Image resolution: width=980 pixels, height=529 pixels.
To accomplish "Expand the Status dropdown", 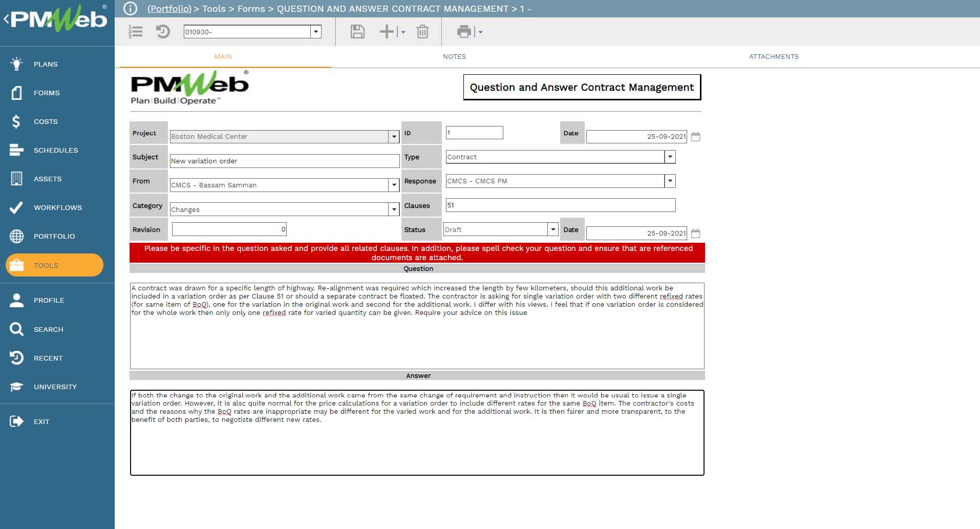I will [552, 229].
